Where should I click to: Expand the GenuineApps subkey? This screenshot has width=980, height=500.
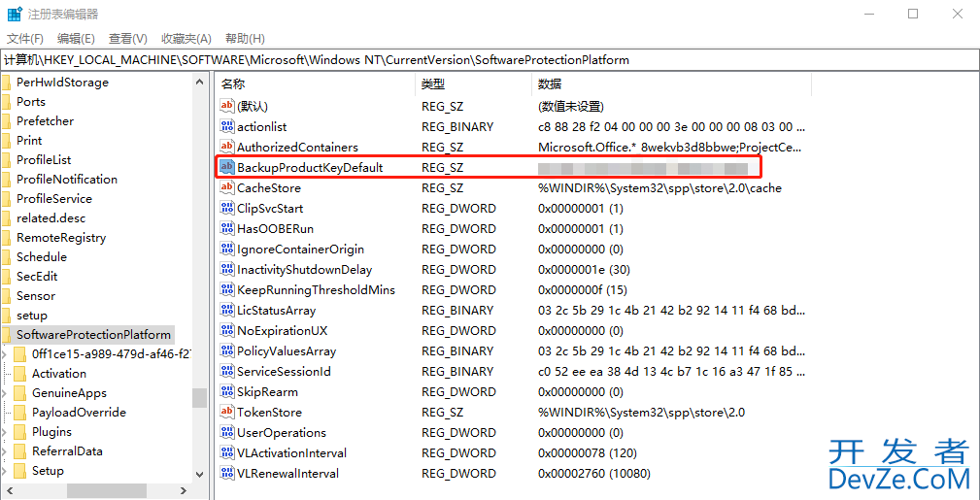tap(5, 393)
